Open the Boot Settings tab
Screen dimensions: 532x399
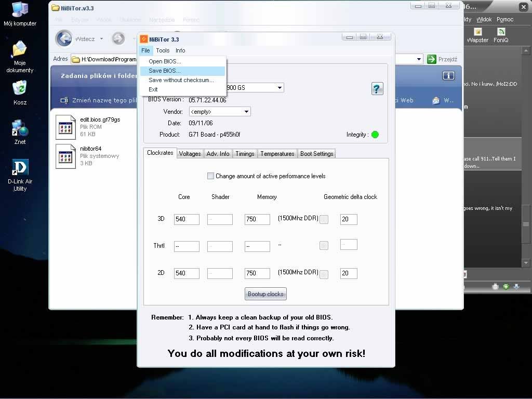(x=316, y=154)
